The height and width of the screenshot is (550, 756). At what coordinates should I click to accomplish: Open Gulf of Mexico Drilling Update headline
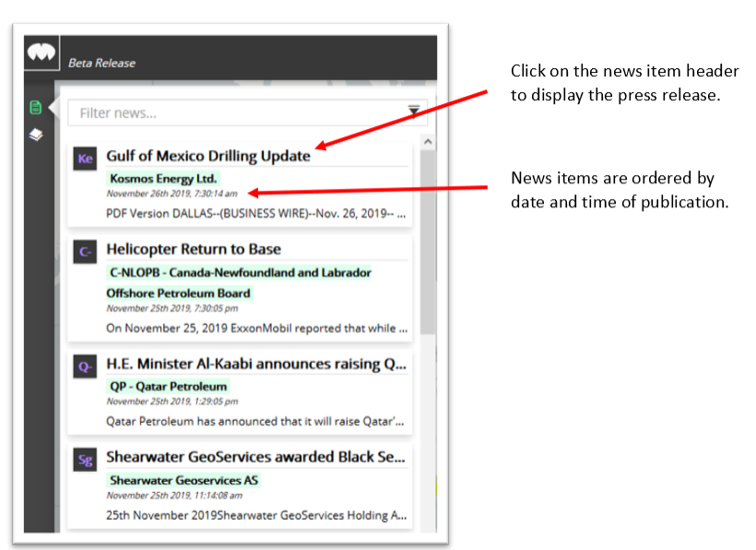coord(208,156)
